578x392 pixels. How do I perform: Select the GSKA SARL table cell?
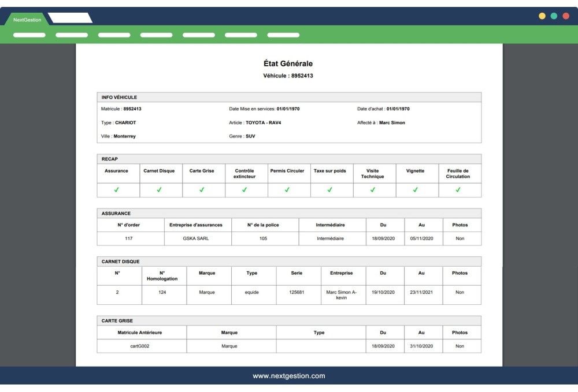point(195,238)
